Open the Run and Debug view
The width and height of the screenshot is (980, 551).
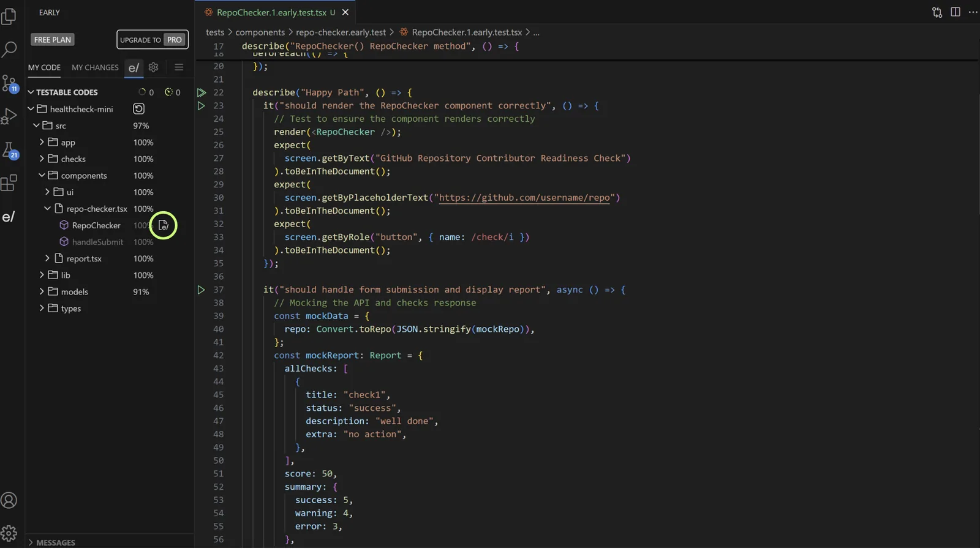click(x=9, y=116)
